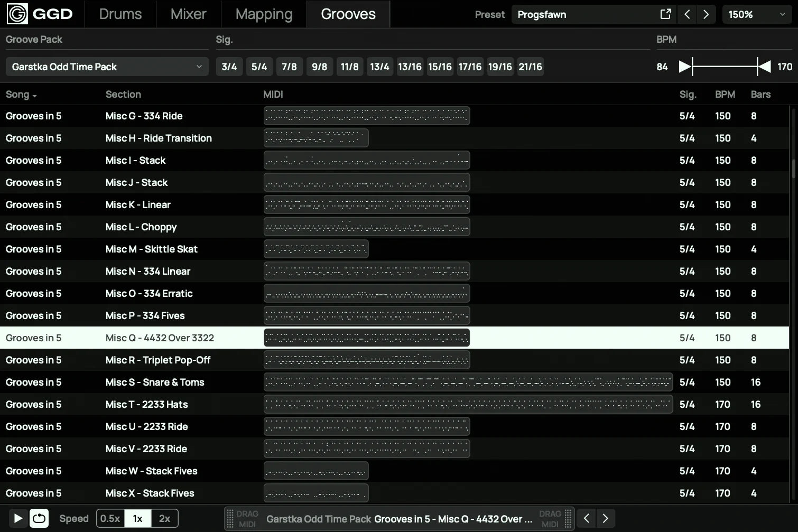Click the maximum BPM slider handle

pyautogui.click(x=763, y=67)
